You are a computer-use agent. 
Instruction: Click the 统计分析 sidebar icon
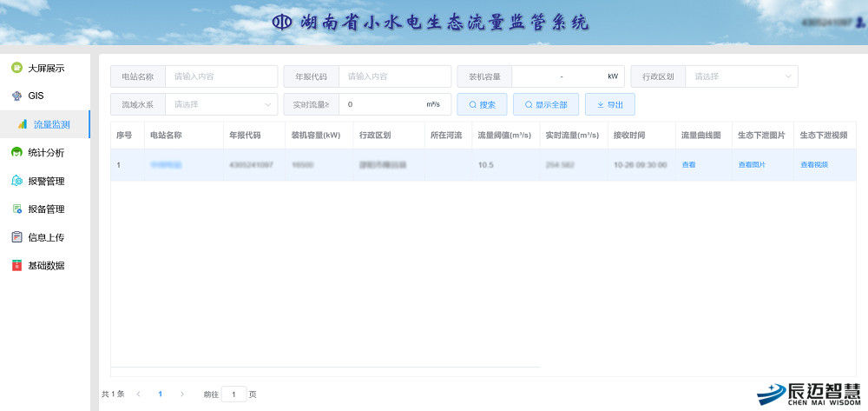tap(16, 153)
